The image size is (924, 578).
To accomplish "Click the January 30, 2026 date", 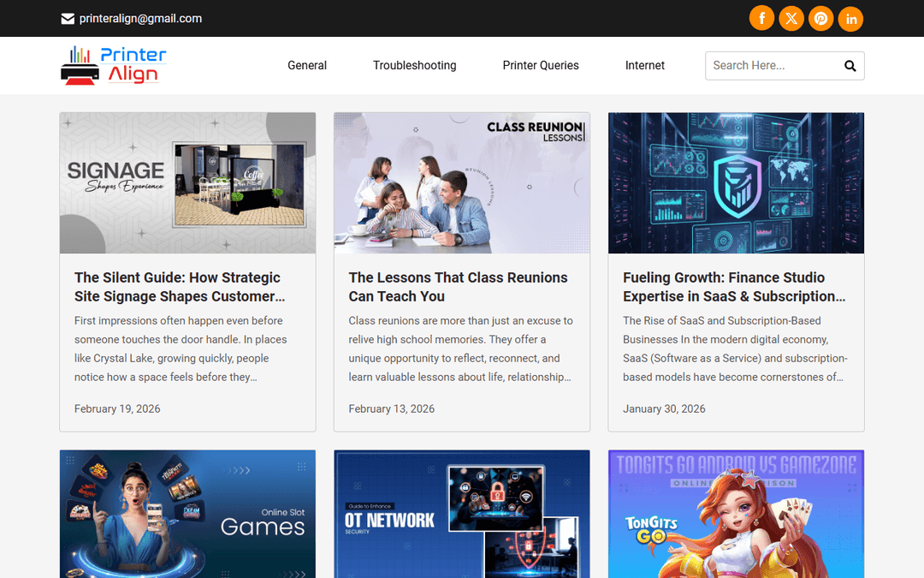I will (664, 408).
